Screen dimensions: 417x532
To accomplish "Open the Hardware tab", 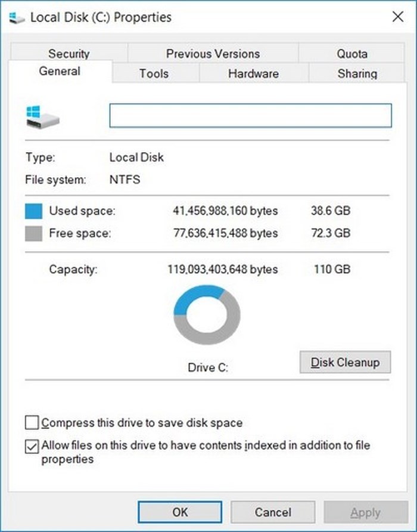I will [253, 74].
